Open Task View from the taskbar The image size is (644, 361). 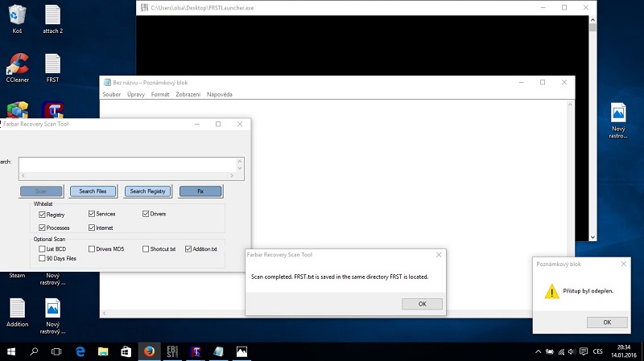point(56,351)
